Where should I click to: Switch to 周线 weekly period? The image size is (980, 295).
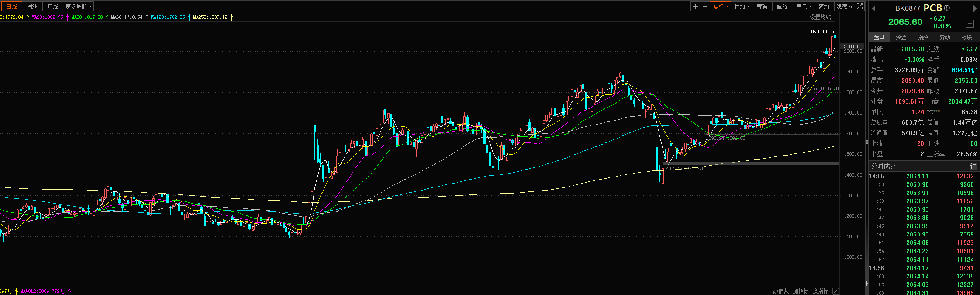click(x=32, y=7)
